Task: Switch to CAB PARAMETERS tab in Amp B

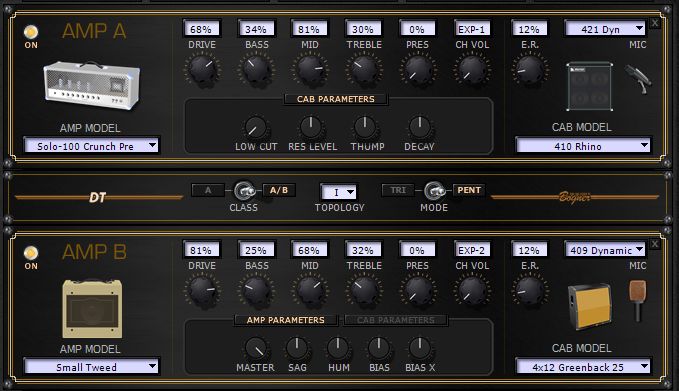Action: [x=396, y=320]
